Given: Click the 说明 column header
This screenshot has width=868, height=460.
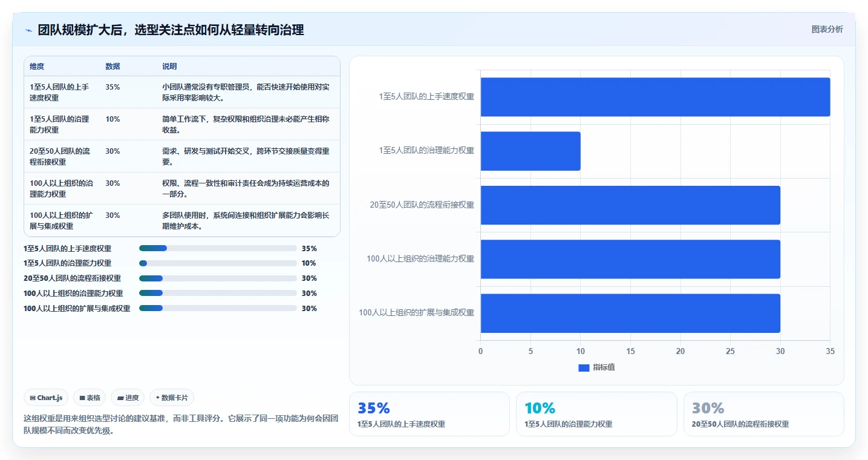Looking at the screenshot, I should click(x=169, y=67).
